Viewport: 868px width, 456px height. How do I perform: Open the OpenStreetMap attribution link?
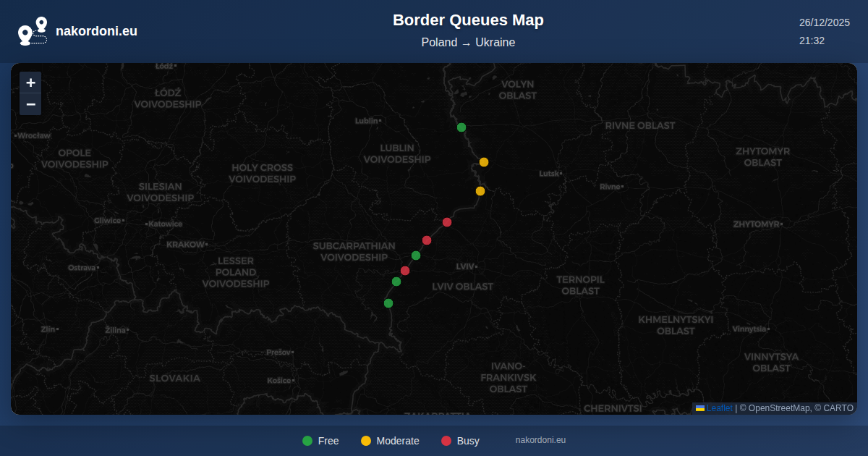point(779,408)
